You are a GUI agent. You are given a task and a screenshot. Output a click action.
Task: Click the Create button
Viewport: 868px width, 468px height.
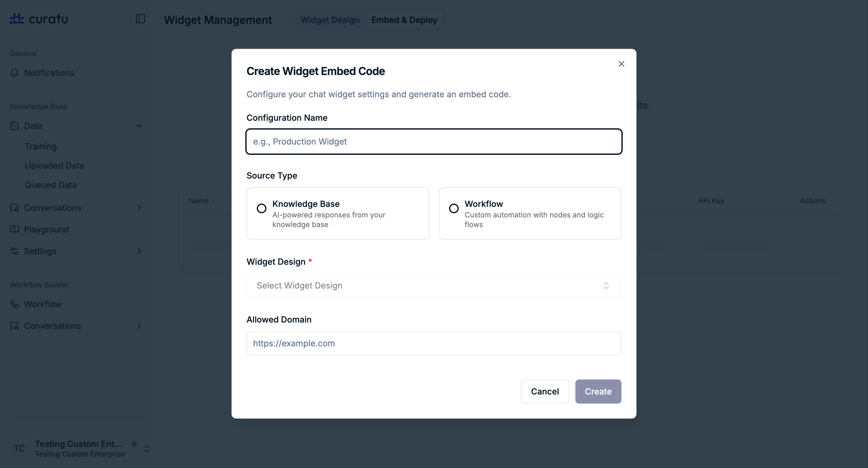[598, 391]
